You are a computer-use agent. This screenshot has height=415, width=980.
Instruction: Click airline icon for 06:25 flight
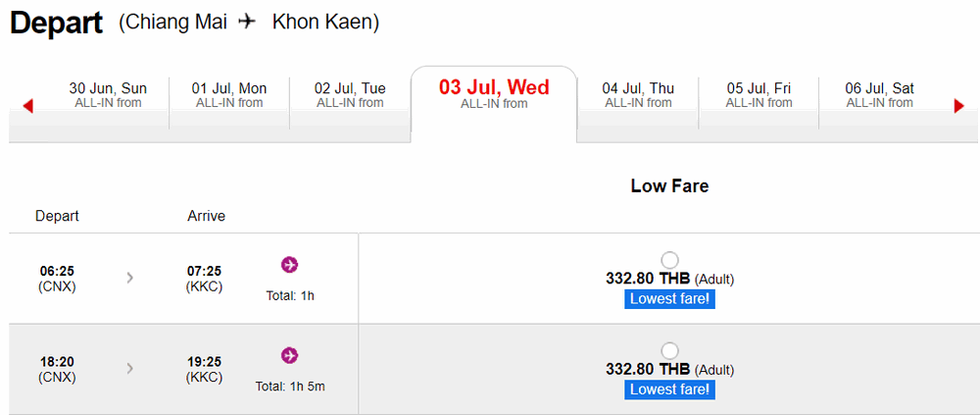(289, 264)
